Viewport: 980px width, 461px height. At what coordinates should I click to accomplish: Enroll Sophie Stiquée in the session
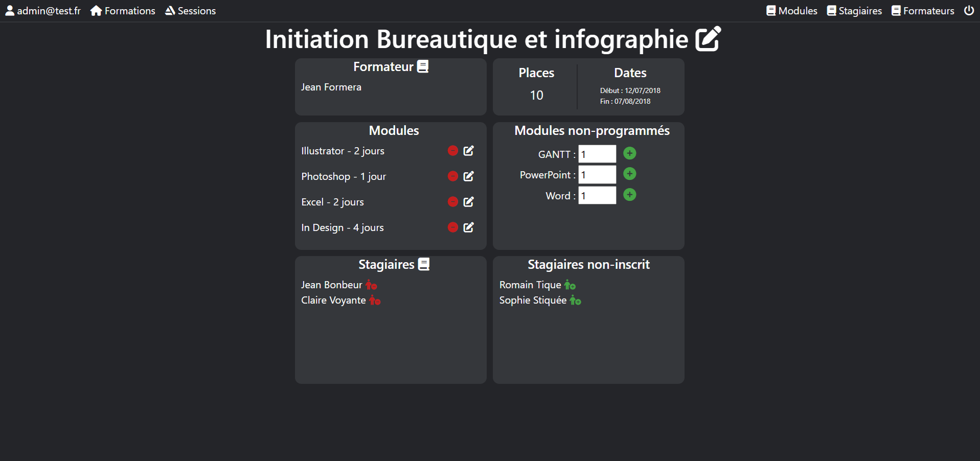click(x=576, y=301)
